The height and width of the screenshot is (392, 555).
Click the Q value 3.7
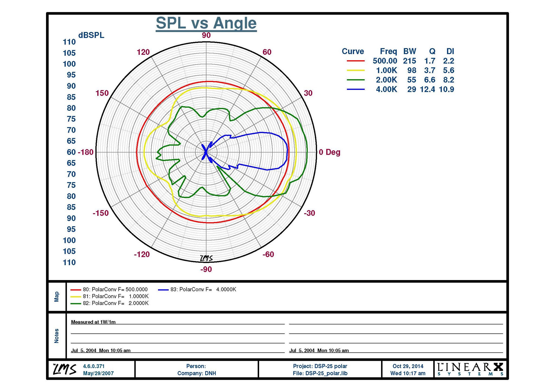click(430, 70)
